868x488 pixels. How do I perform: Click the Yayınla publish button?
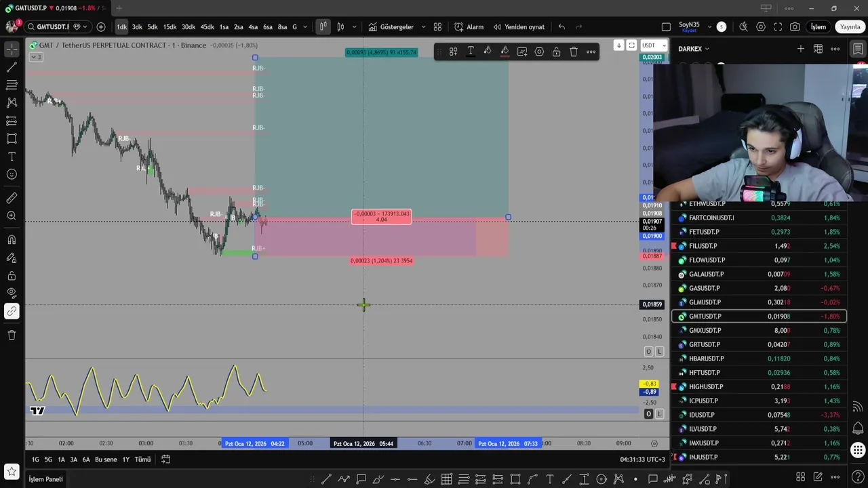[x=850, y=27]
